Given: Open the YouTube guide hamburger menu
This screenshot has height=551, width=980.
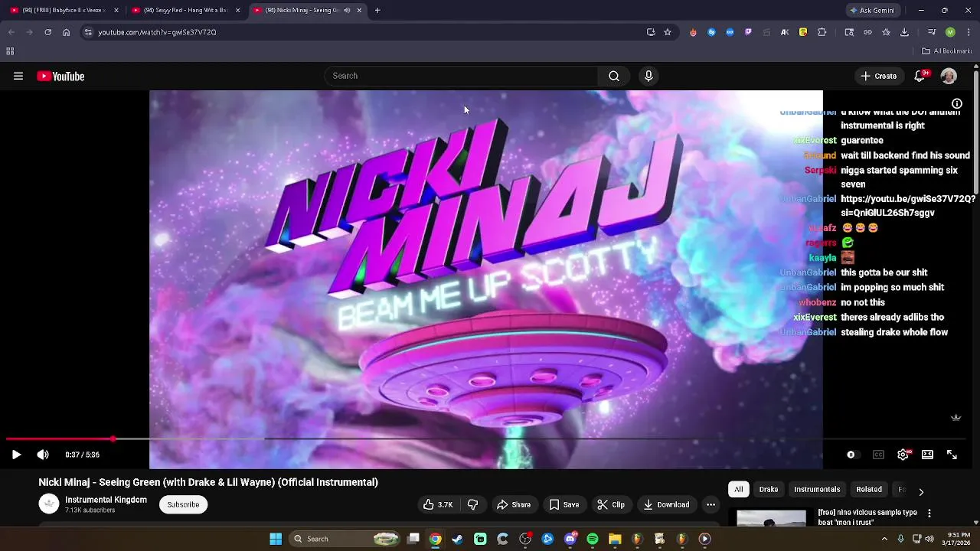Looking at the screenshot, I should click(18, 76).
